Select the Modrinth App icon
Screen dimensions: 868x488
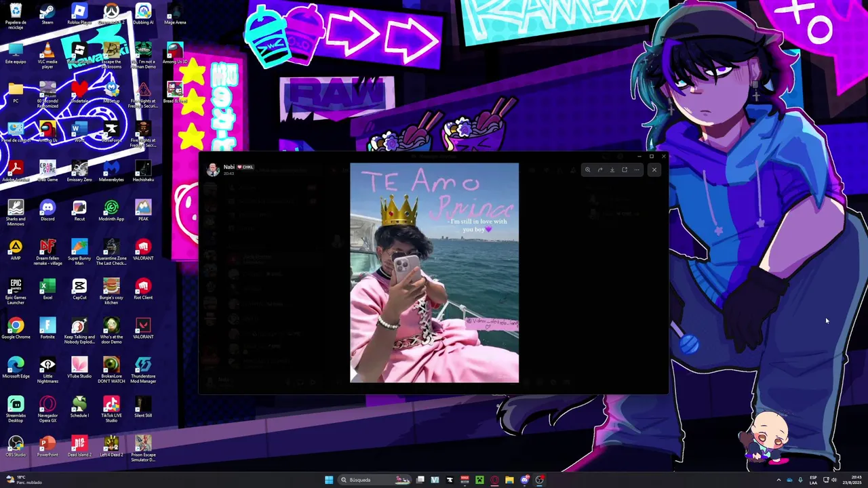pyautogui.click(x=111, y=211)
